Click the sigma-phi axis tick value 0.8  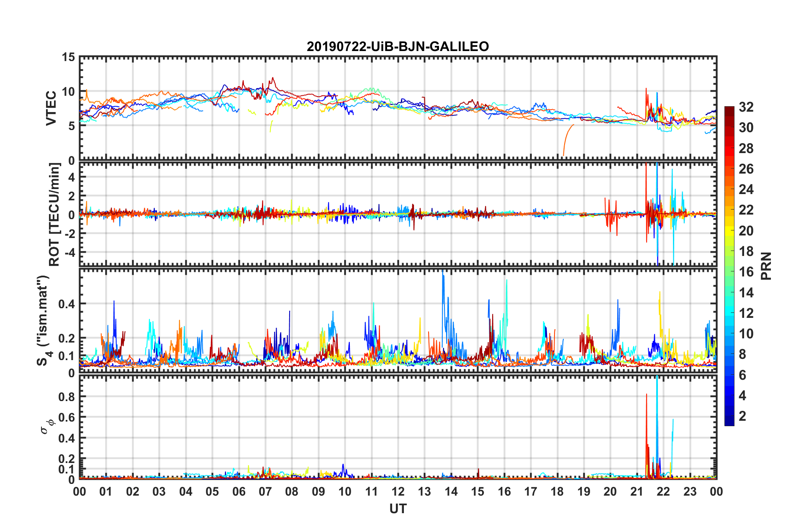67,396
